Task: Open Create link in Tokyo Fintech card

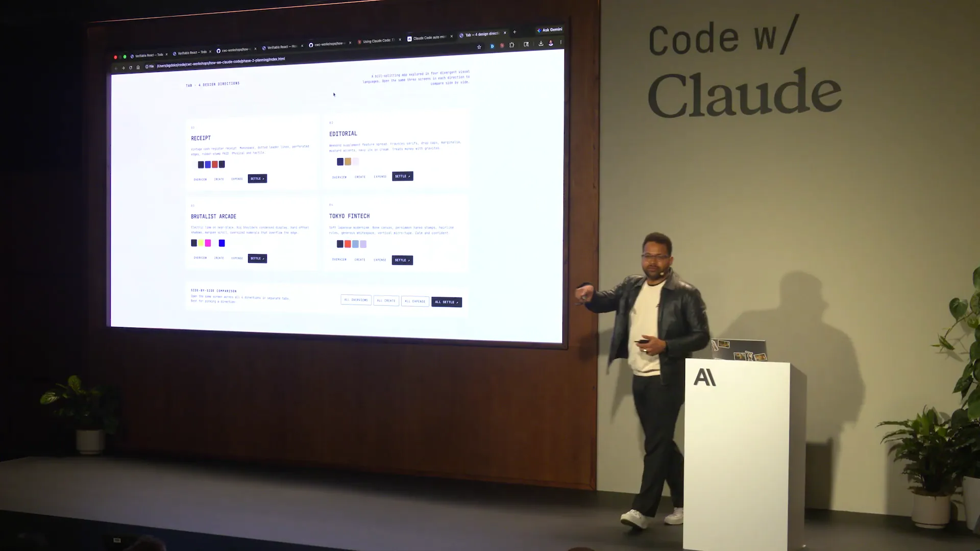Action: pos(360,260)
